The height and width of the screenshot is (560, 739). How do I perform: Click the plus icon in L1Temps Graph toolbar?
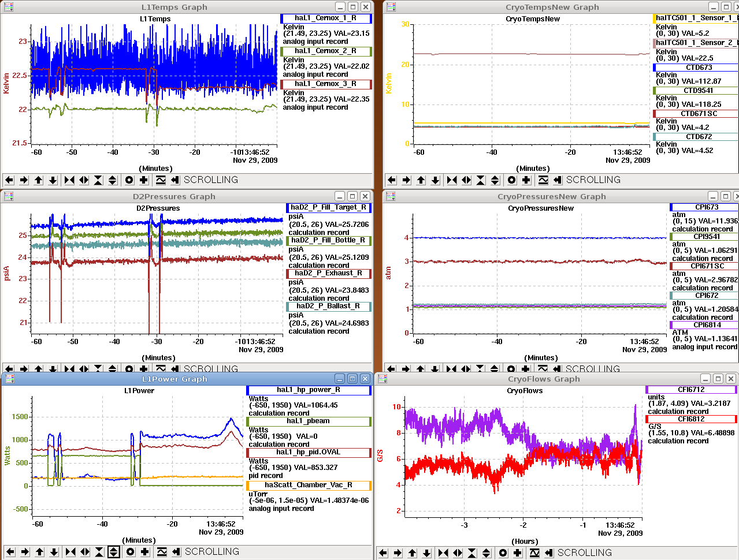pyautogui.click(x=144, y=180)
